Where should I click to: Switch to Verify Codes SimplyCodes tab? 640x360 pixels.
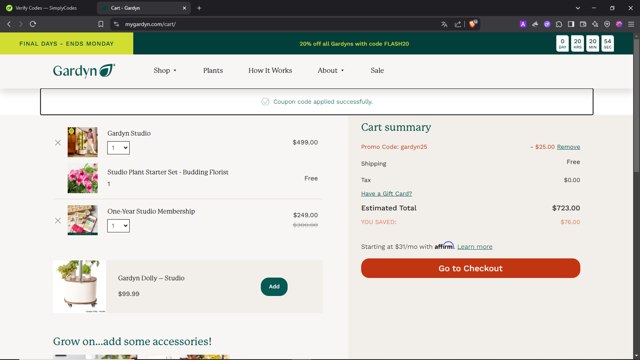46,8
